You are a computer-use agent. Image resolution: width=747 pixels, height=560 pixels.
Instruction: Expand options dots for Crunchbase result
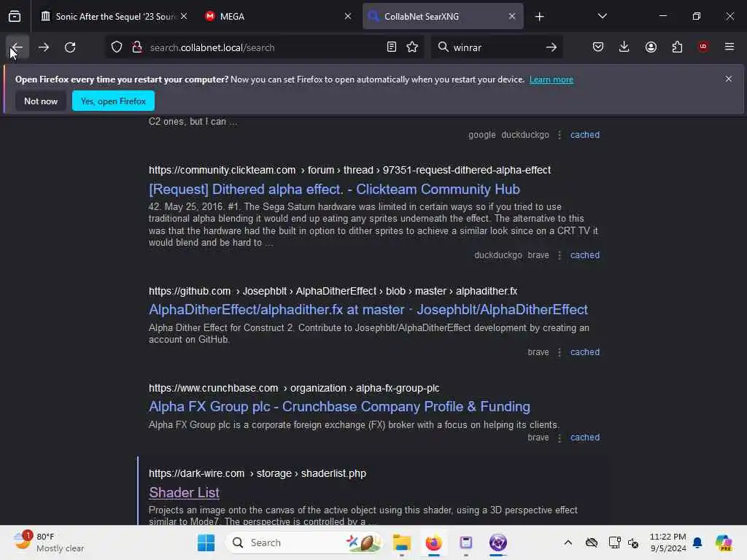560,438
